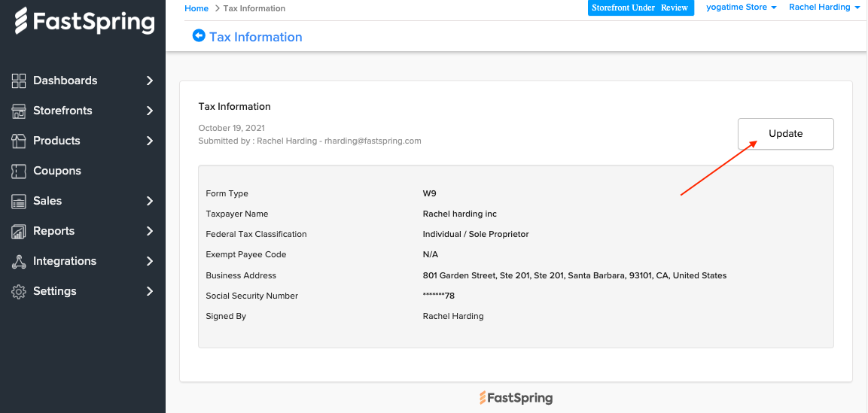The image size is (868, 413).
Task: Click the Dashboards grid icon
Action: point(19,80)
